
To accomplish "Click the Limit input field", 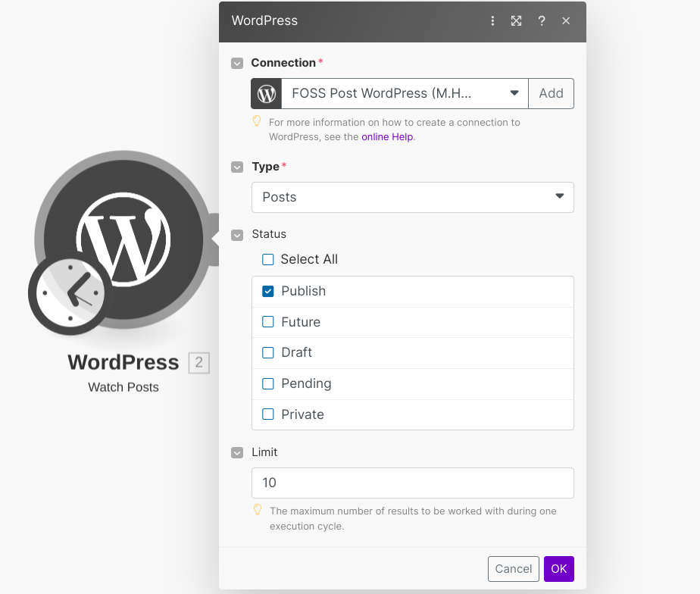I will (x=412, y=483).
